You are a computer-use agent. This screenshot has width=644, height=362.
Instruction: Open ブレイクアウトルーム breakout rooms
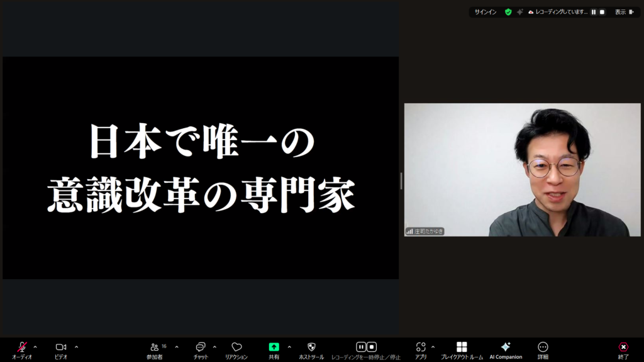[462, 348]
